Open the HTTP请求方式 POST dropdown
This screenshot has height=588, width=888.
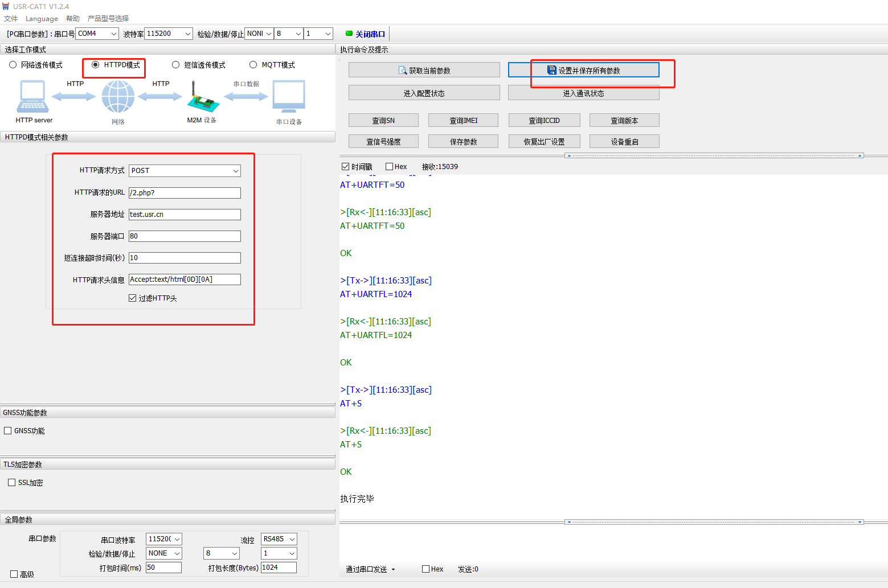185,171
